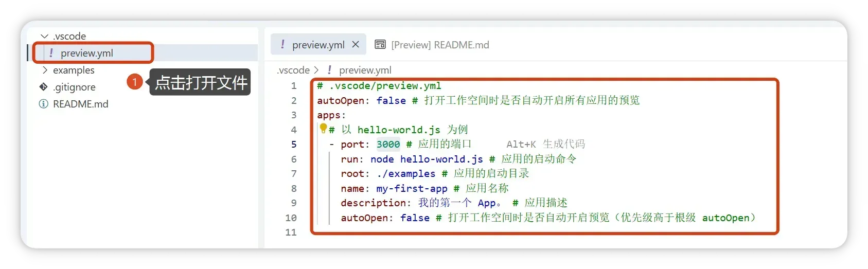Select the preview.yml editor tab

(317, 45)
